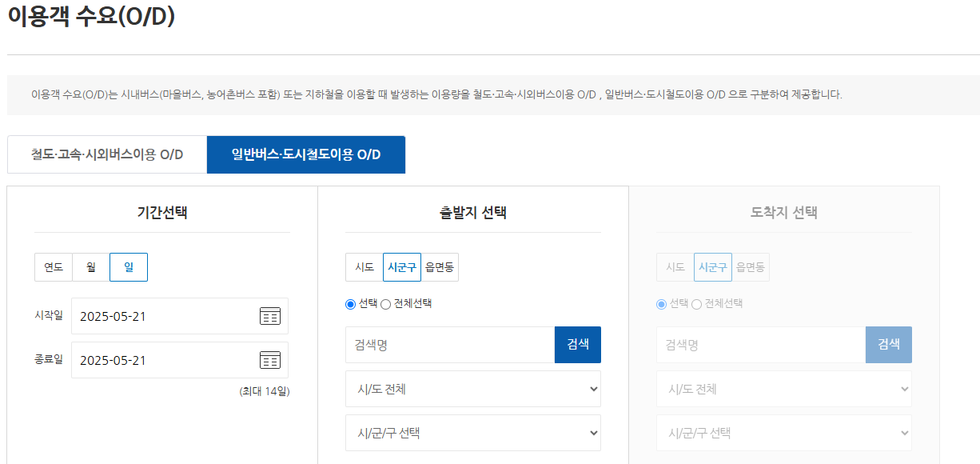The width and height of the screenshot is (980, 464).
Task: Select 읍면동 level in 출발지 선택
Action: [x=440, y=267]
